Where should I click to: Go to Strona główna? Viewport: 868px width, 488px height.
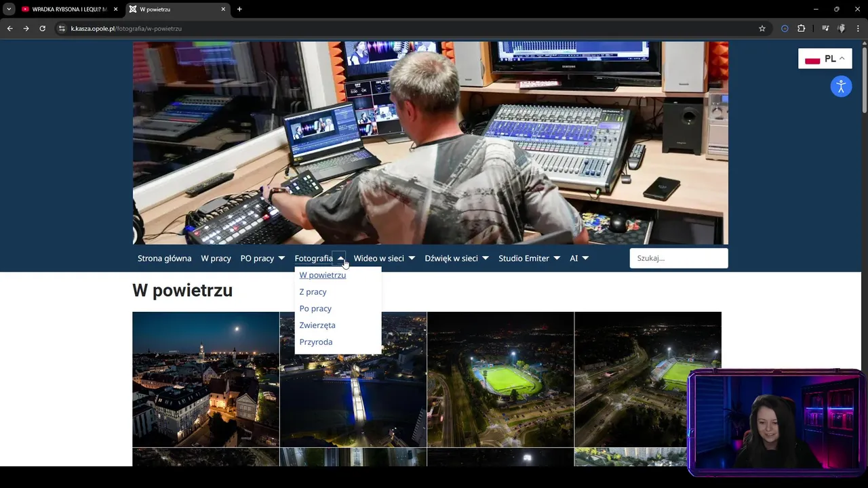[x=165, y=258]
